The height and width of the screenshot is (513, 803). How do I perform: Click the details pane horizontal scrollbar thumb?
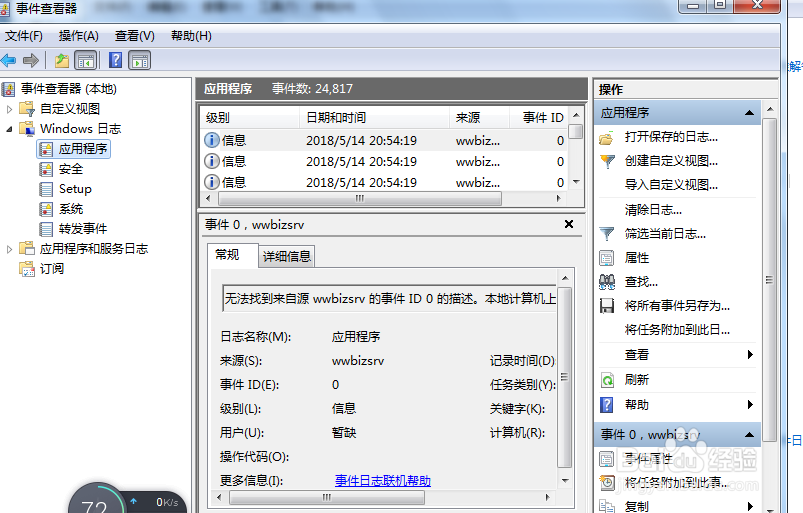click(327, 497)
